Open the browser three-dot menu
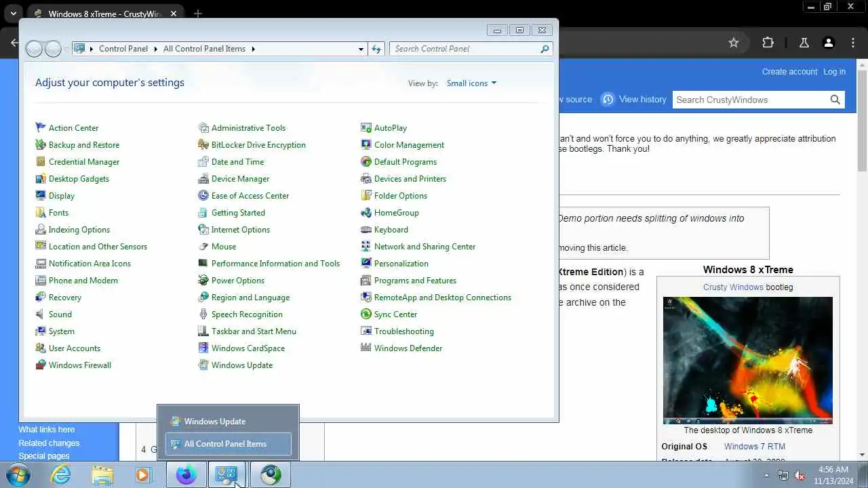Viewport: 868px width, 488px height. pyautogui.click(x=853, y=43)
